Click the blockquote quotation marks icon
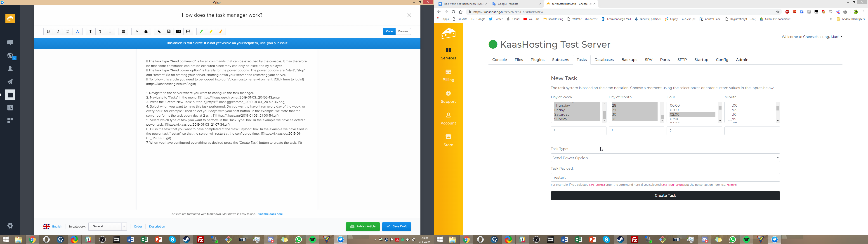This screenshot has height=244, width=868. pos(146,31)
